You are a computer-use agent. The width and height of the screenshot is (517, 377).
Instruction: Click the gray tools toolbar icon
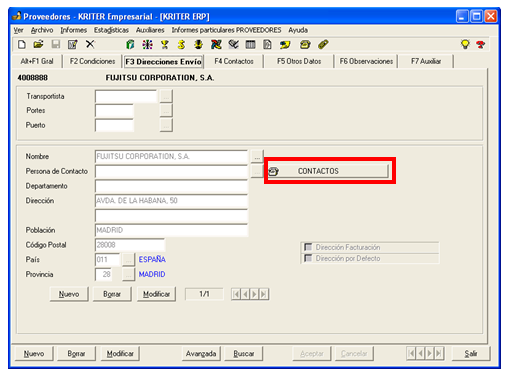(233, 44)
